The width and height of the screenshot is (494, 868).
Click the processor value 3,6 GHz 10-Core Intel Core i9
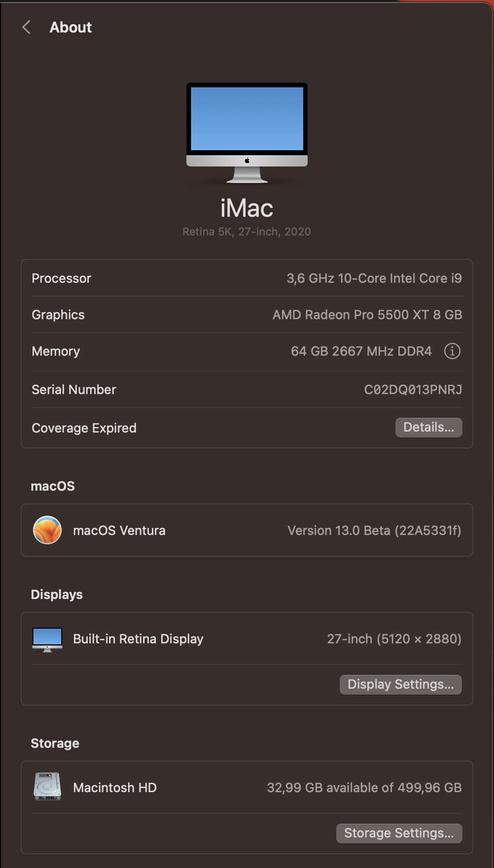(x=374, y=278)
